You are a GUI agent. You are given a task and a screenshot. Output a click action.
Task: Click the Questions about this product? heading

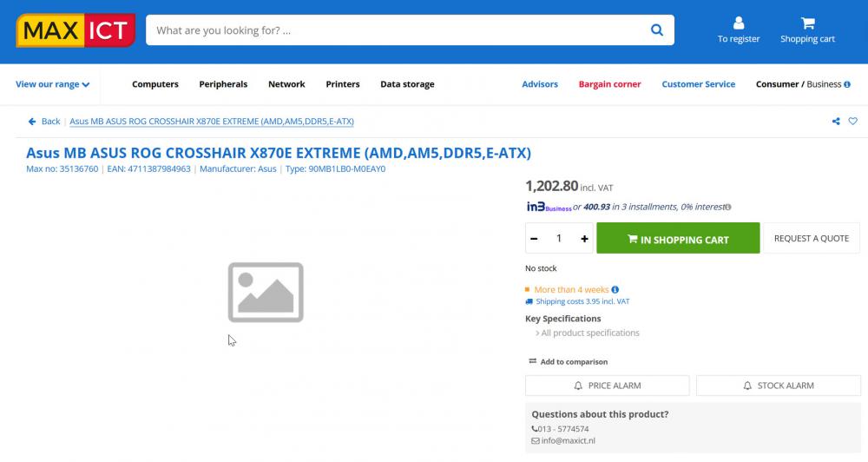click(600, 414)
